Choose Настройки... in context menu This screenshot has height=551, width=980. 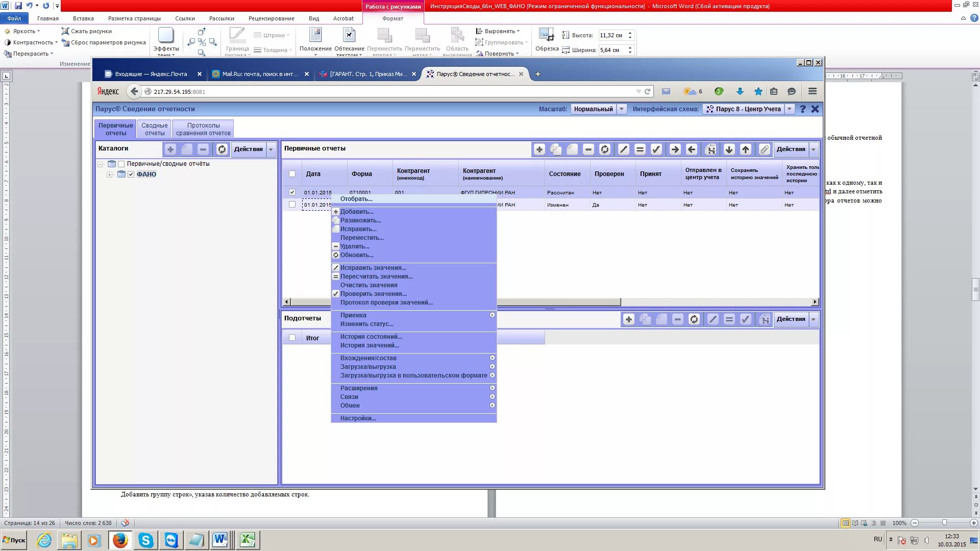pos(358,418)
